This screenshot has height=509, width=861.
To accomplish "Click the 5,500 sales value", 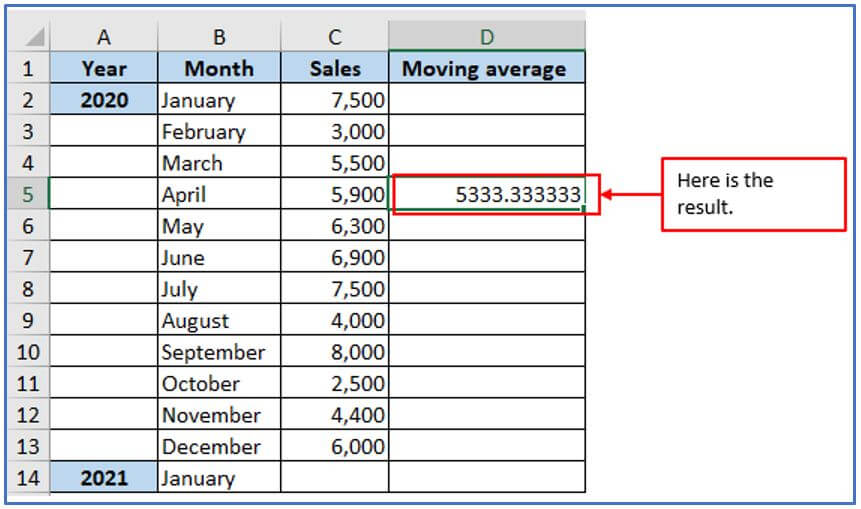I will point(334,162).
